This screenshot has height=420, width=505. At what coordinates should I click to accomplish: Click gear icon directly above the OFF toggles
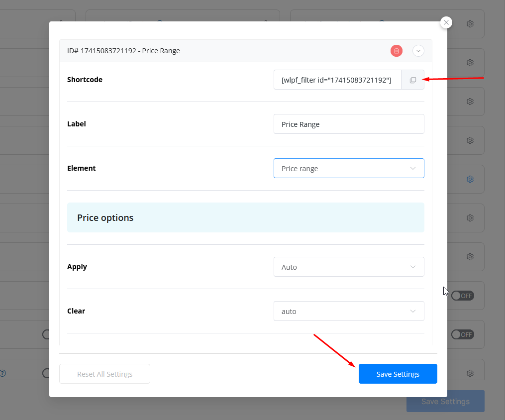[470, 257]
